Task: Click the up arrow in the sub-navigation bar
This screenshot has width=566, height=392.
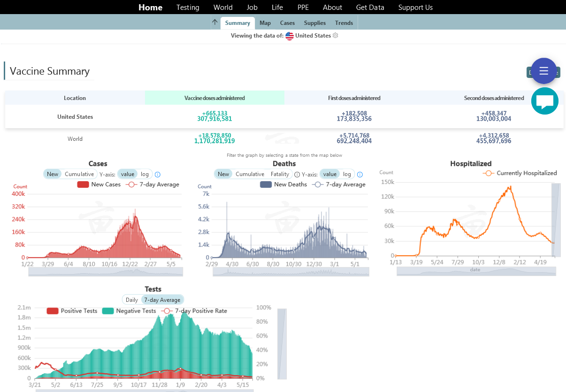Action: [214, 22]
